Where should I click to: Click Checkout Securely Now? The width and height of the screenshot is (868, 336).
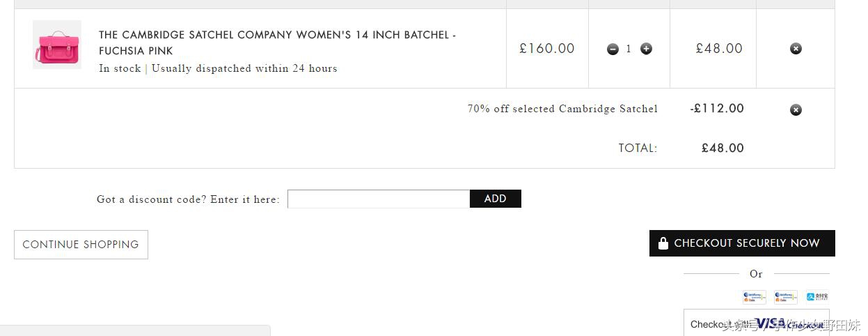point(742,243)
